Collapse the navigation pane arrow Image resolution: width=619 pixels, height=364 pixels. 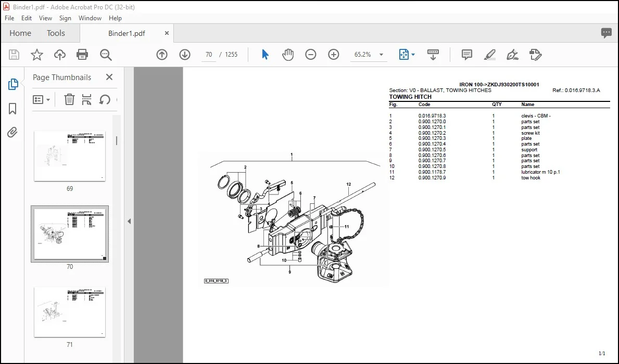coord(129,221)
